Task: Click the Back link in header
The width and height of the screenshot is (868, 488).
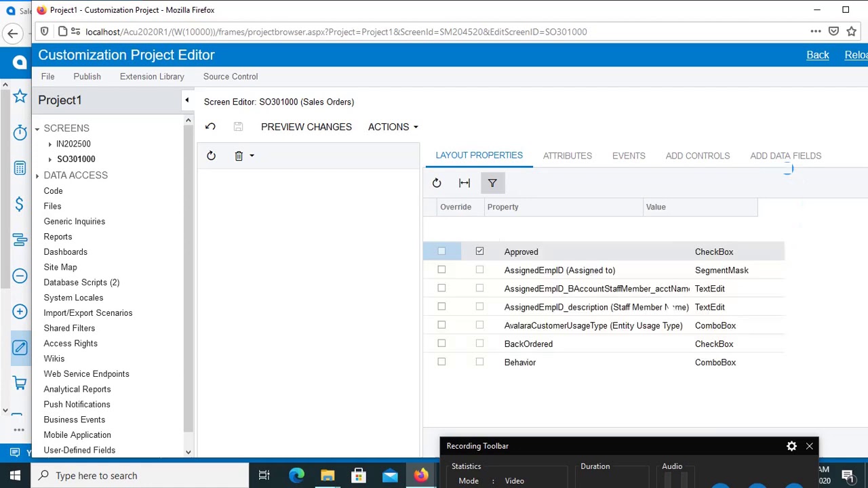Action: point(818,55)
